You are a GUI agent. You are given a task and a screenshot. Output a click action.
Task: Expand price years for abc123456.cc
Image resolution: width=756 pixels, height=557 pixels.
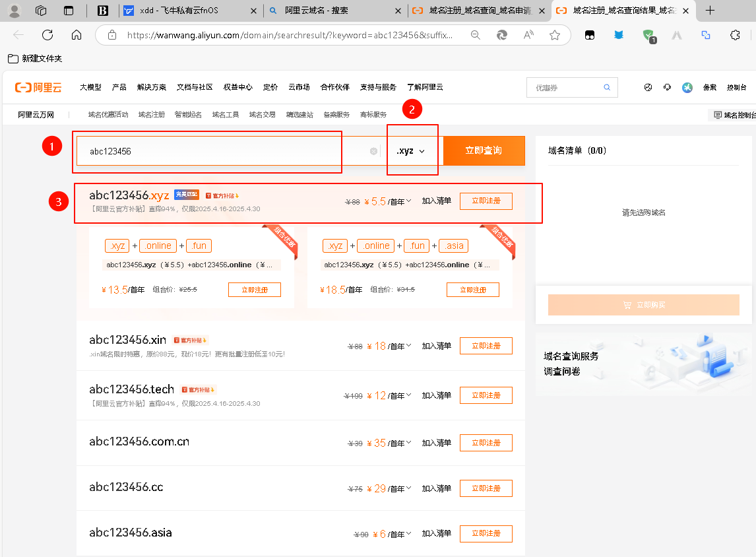[x=409, y=488]
